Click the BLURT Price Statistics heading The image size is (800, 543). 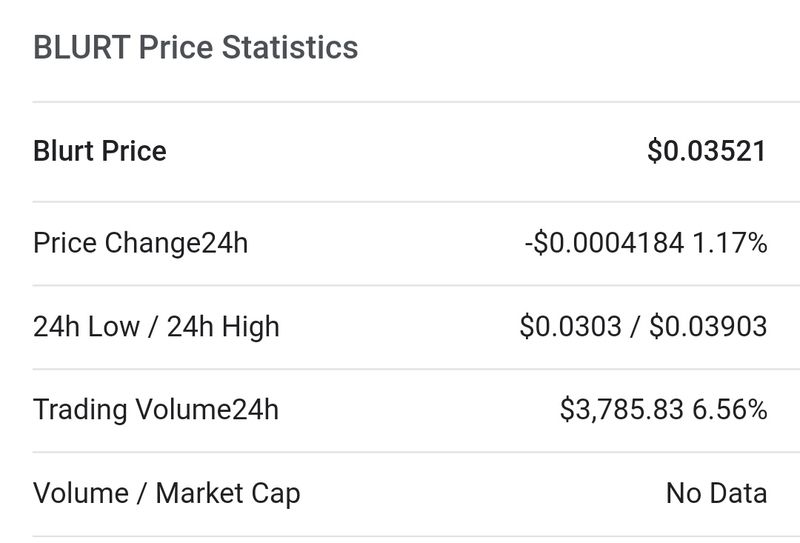[195, 47]
